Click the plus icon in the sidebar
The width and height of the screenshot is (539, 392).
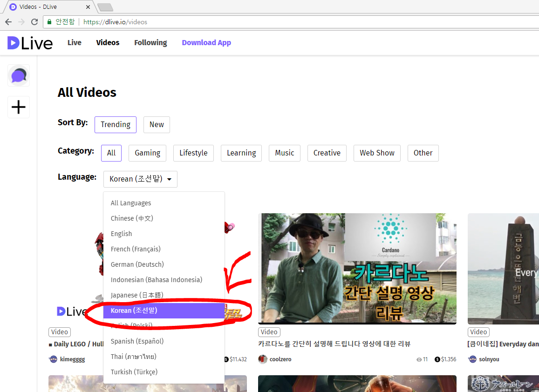[19, 107]
